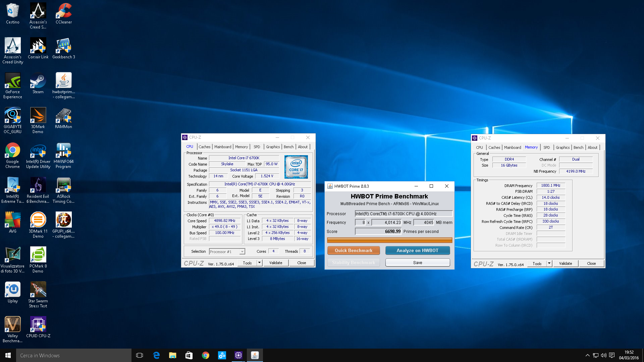Launch Assassin's Creed Syndicate desktop shortcut

coord(38,16)
